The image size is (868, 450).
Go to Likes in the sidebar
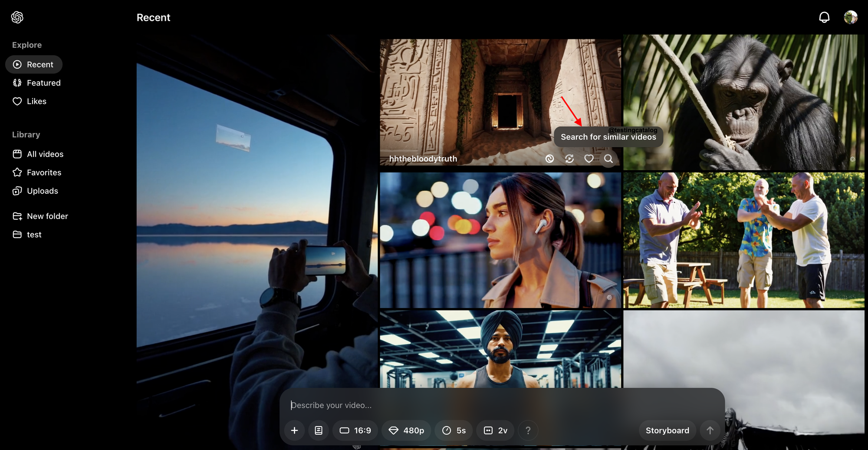point(30,101)
